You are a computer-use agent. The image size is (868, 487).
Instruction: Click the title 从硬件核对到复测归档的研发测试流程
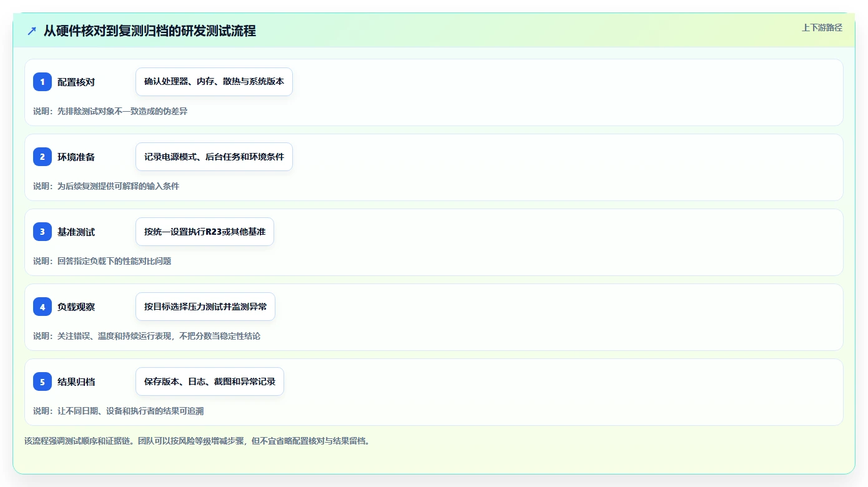[150, 31]
